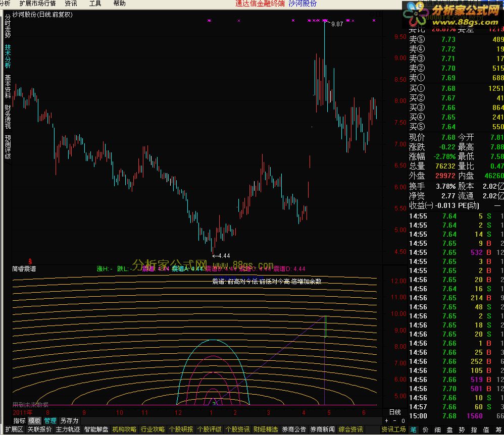The image size is (504, 435).
Task: Open the 扩展区 tab
Action: 14,429
